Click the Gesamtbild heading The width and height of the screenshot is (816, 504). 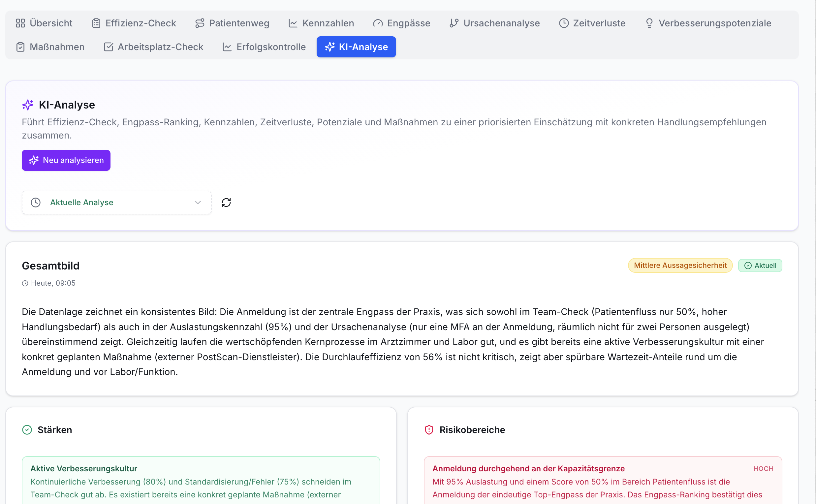click(51, 266)
